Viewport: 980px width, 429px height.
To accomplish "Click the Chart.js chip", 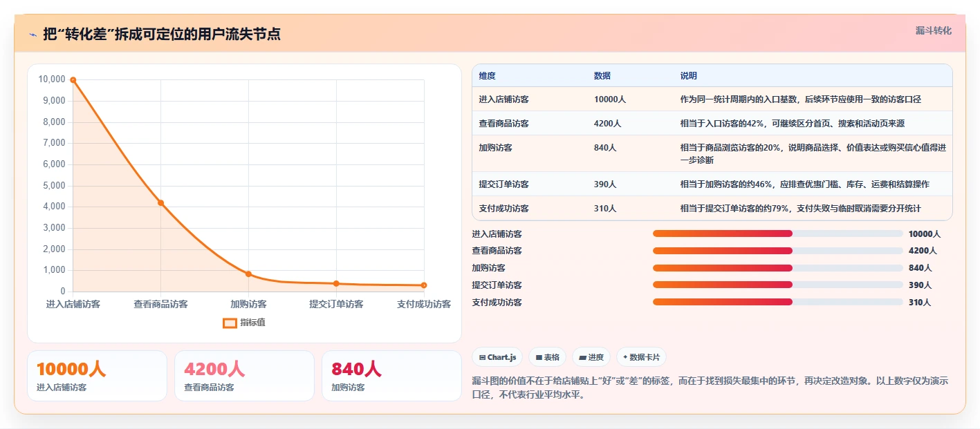I will [x=497, y=357].
